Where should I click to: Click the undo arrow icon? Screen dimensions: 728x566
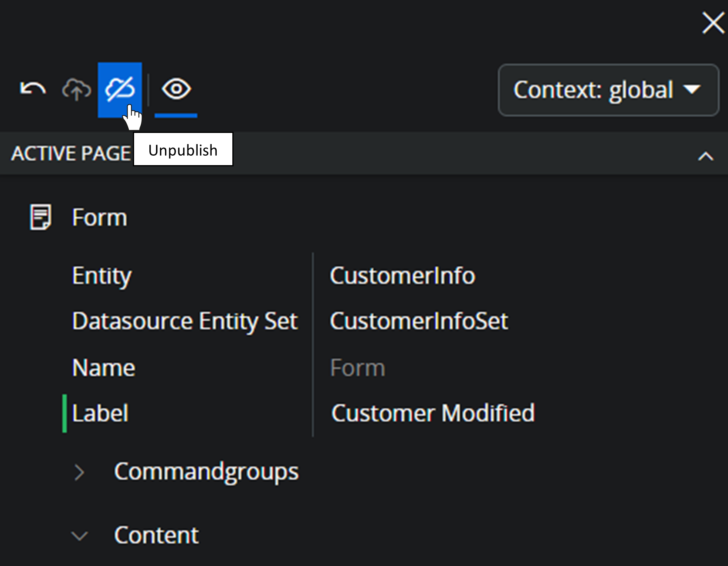[x=33, y=89]
